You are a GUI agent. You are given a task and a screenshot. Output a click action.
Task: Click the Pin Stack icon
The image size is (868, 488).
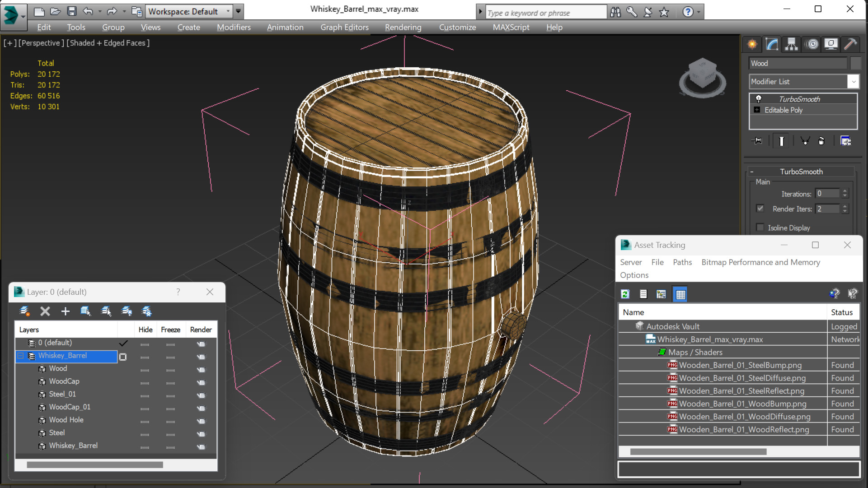tap(757, 141)
